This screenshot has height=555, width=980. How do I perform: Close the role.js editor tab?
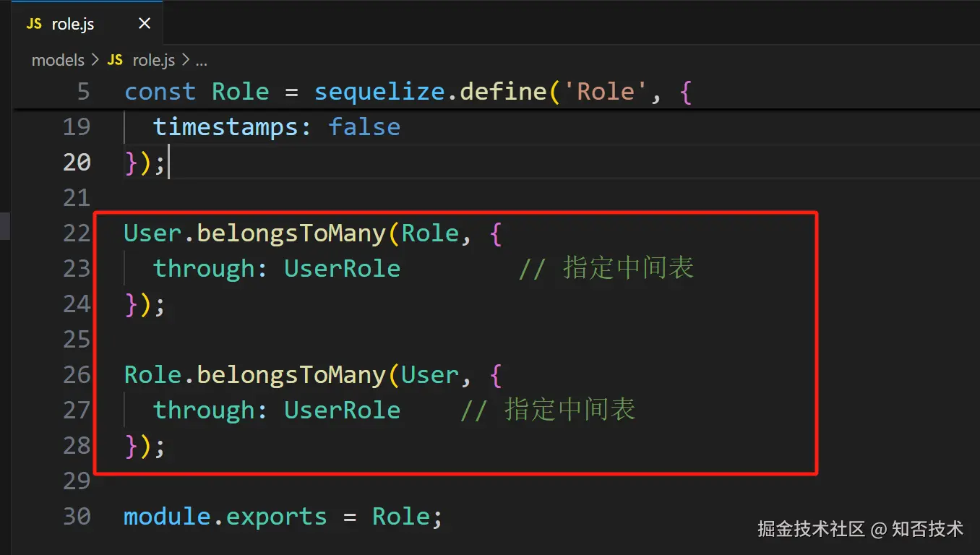[x=145, y=24]
